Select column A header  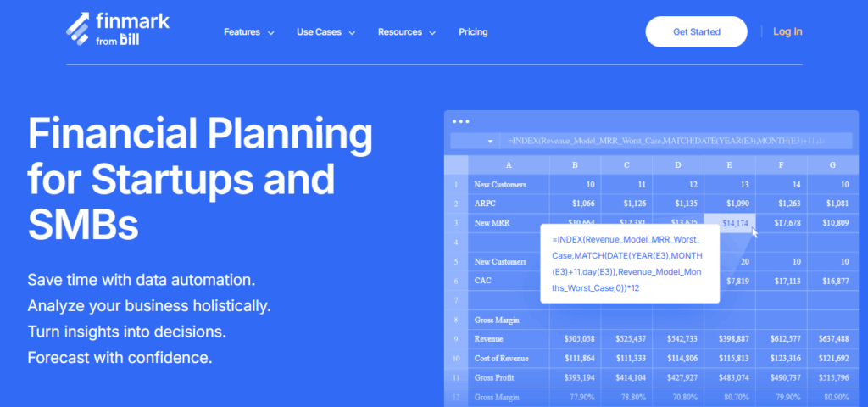(508, 164)
